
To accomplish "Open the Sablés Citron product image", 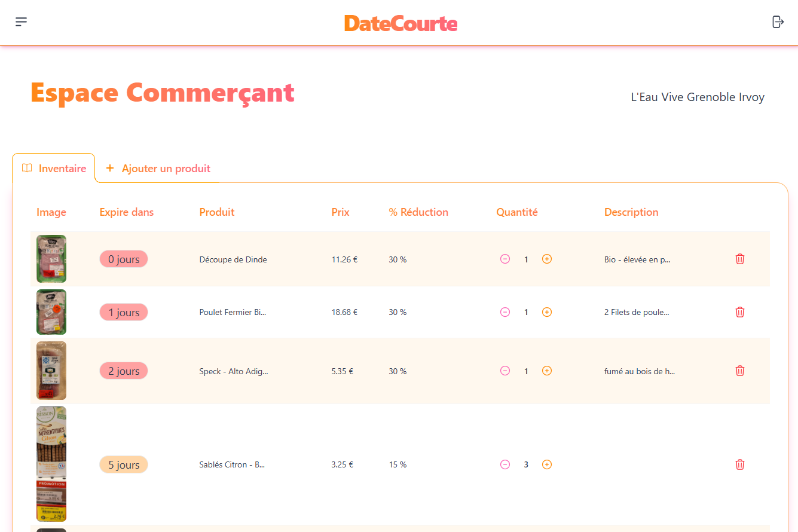I will (51, 464).
